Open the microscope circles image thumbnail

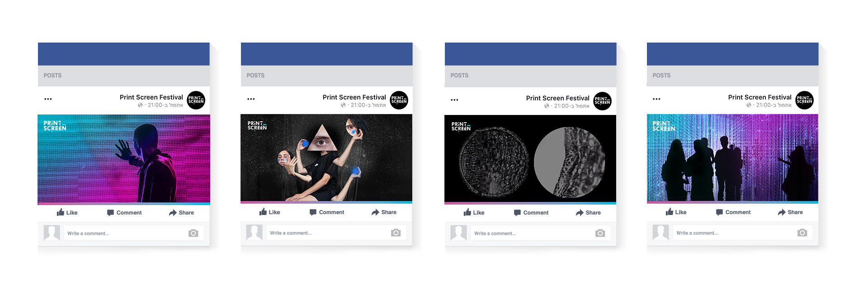click(x=530, y=159)
